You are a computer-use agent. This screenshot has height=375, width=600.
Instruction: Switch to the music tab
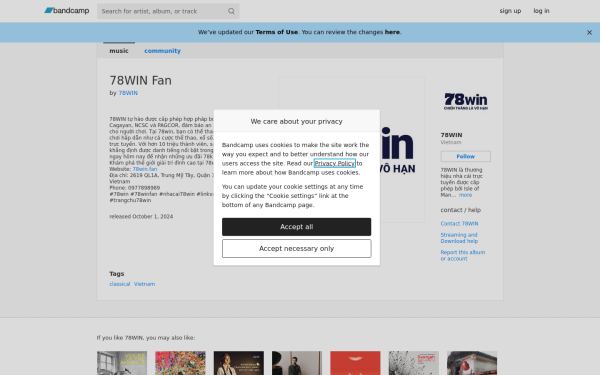[x=119, y=51]
